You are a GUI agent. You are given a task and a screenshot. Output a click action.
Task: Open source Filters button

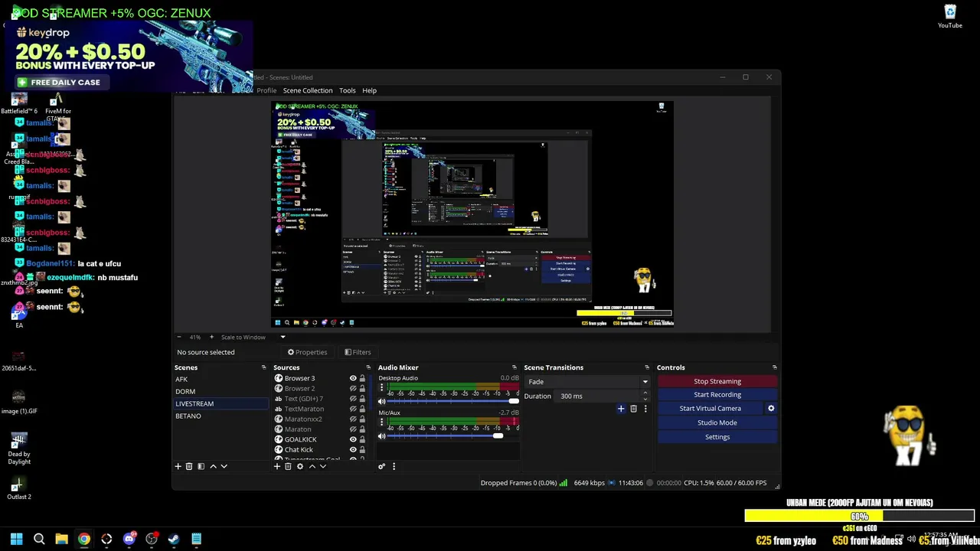(358, 352)
